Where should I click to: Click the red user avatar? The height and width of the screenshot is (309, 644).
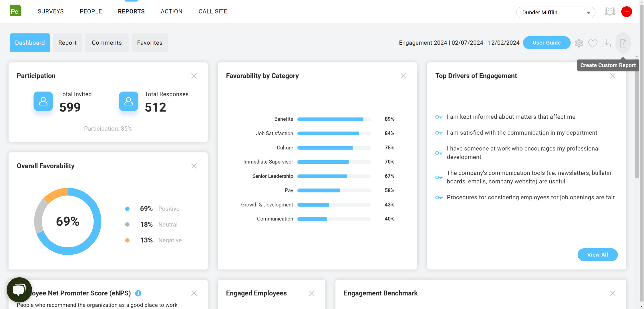[626, 12]
